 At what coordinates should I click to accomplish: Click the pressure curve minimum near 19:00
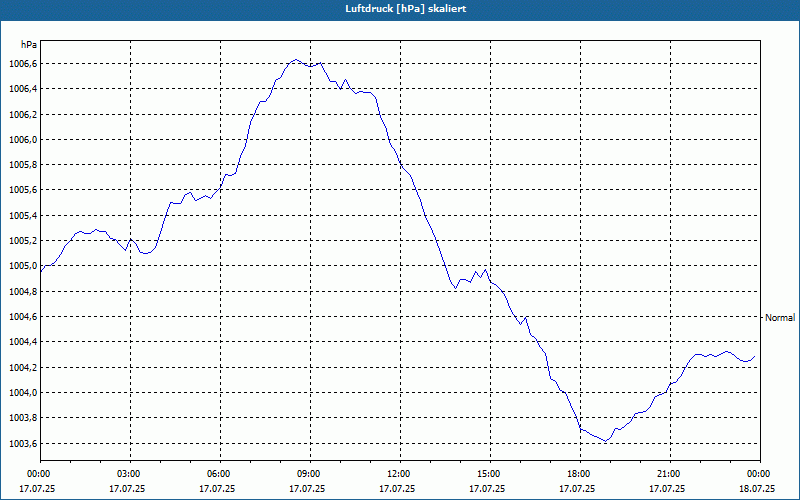coord(606,441)
